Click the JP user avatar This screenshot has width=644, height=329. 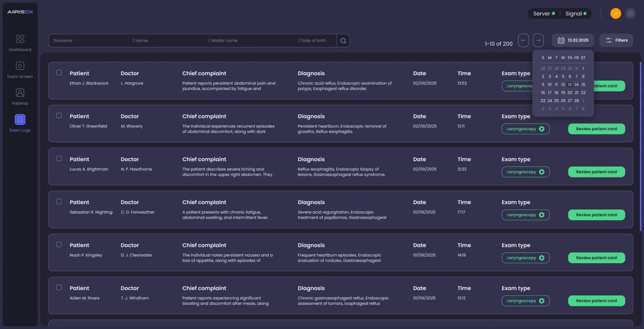(615, 13)
